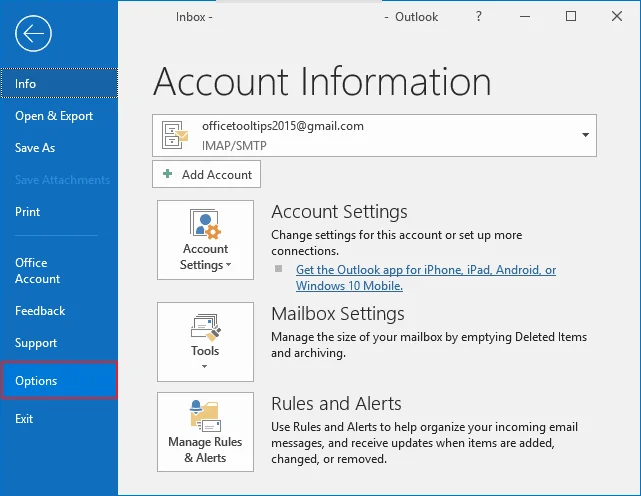
Task: Open the Account Settings dropdown button
Action: pos(205,240)
